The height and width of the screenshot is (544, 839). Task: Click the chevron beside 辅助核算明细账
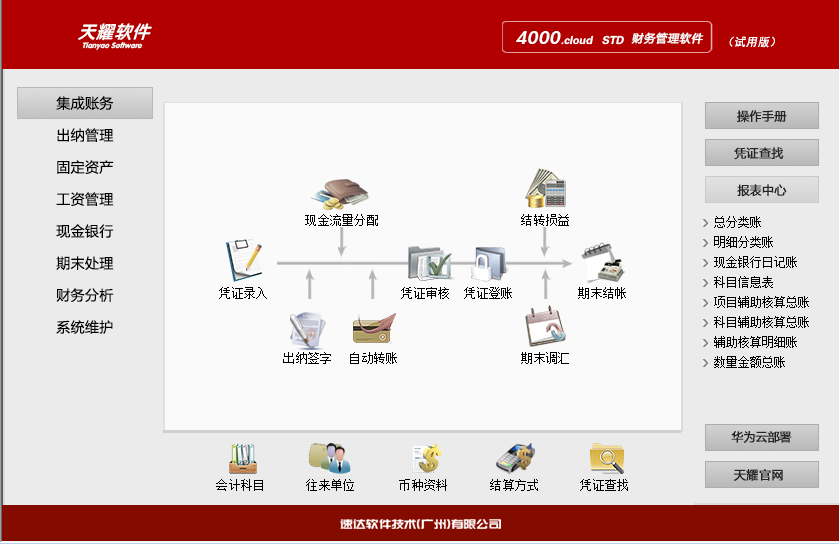pos(705,343)
